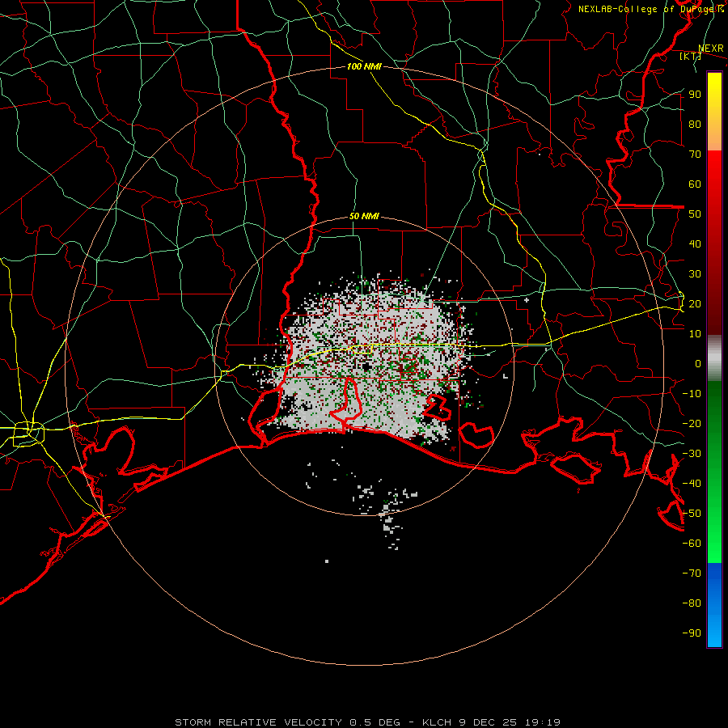The width and height of the screenshot is (728, 728).
Task: Click the 20 value on the velocity scale
Action: point(695,303)
